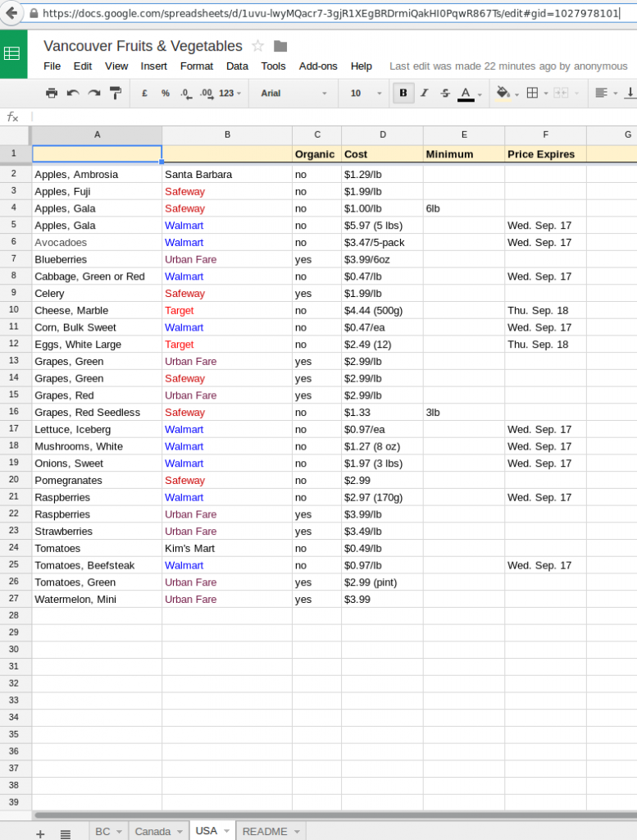This screenshot has height=840, width=637.
Task: Open the Help menu
Action: coord(362,66)
